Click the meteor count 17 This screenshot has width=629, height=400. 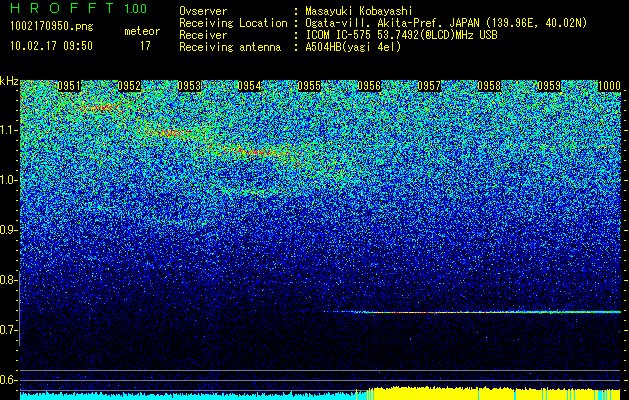click(x=145, y=46)
